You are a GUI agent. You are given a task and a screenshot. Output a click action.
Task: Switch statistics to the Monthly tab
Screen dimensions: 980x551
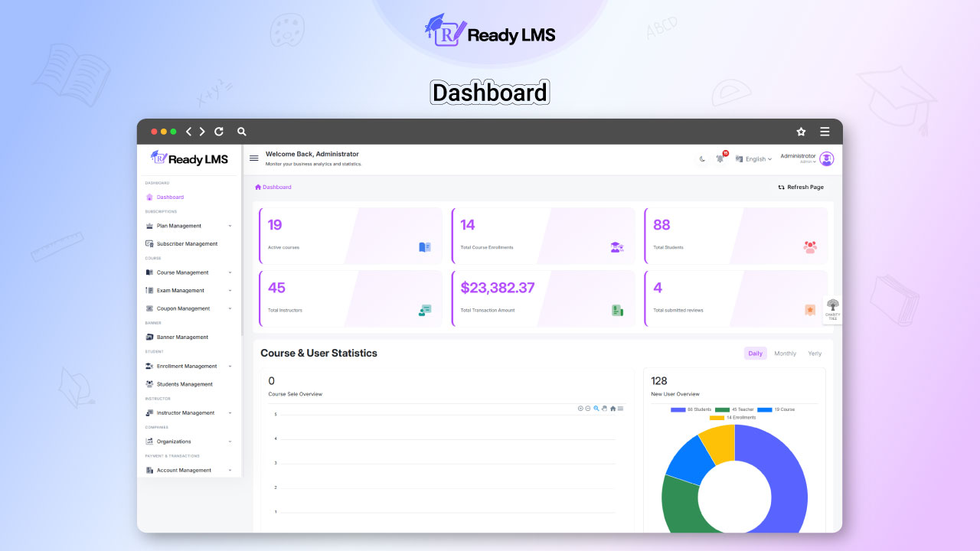pyautogui.click(x=786, y=354)
